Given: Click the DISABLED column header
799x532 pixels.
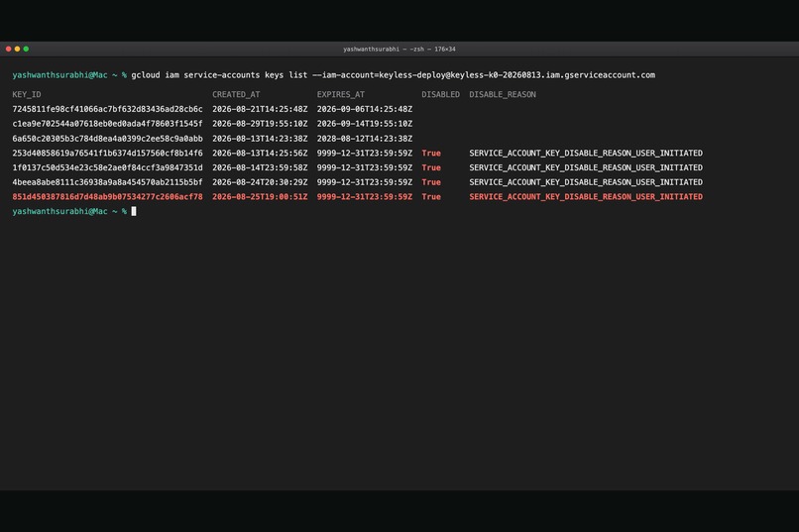Looking at the screenshot, I should 440,95.
